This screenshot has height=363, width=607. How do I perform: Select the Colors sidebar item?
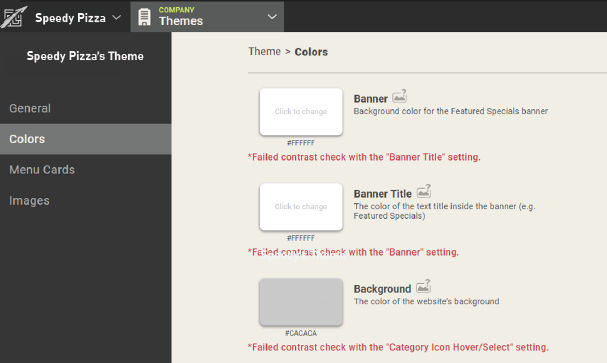tap(86, 139)
